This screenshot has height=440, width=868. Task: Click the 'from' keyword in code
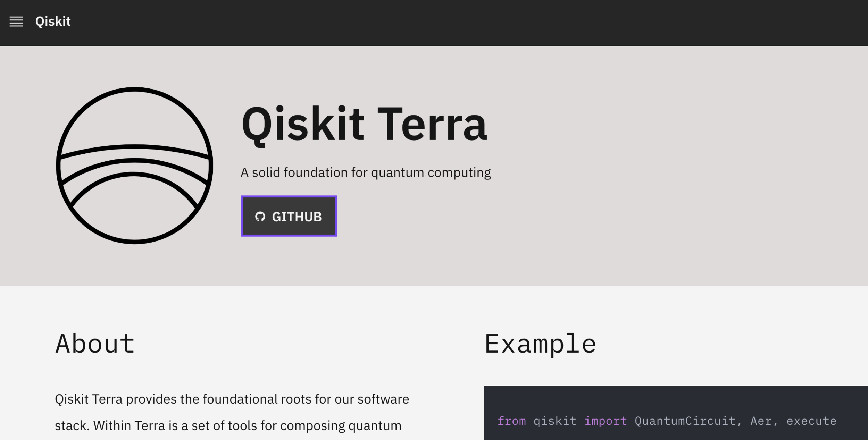pyautogui.click(x=511, y=421)
